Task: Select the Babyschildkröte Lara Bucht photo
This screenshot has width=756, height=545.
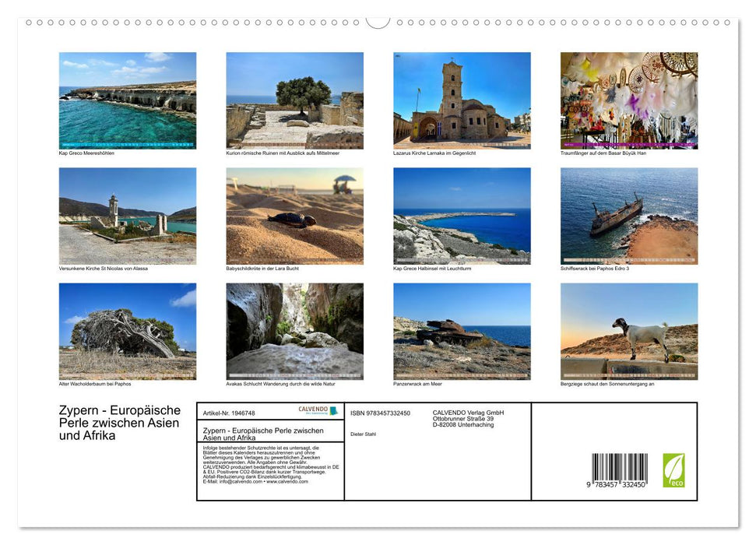Action: [295, 216]
